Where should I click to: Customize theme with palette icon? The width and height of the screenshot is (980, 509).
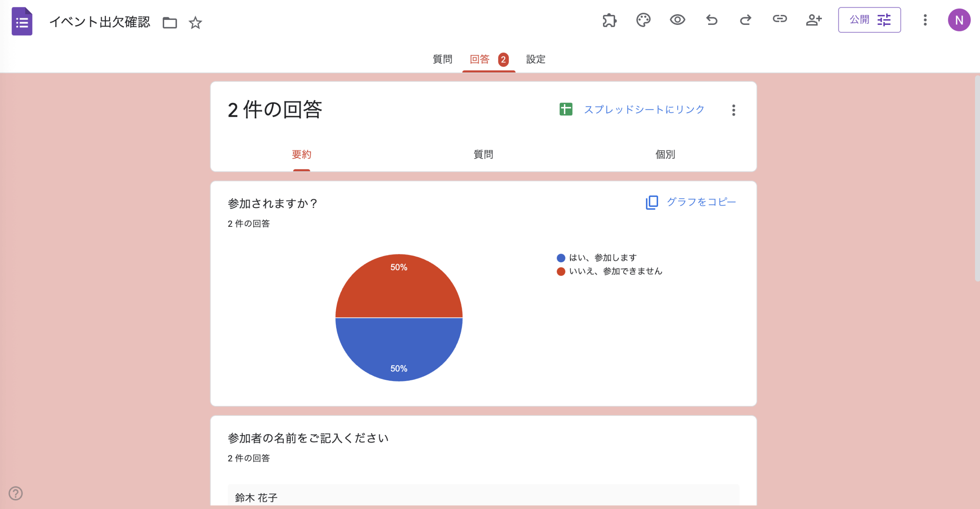tap(643, 20)
